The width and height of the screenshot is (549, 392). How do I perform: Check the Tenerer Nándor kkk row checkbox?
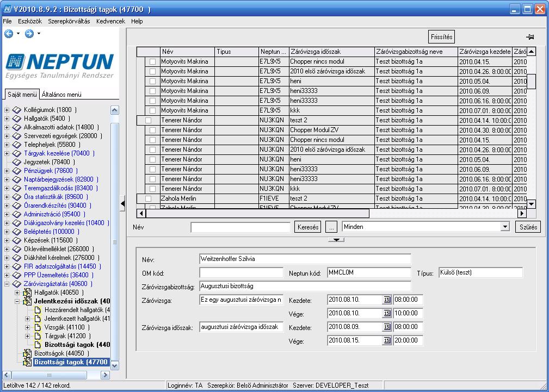[153, 189]
